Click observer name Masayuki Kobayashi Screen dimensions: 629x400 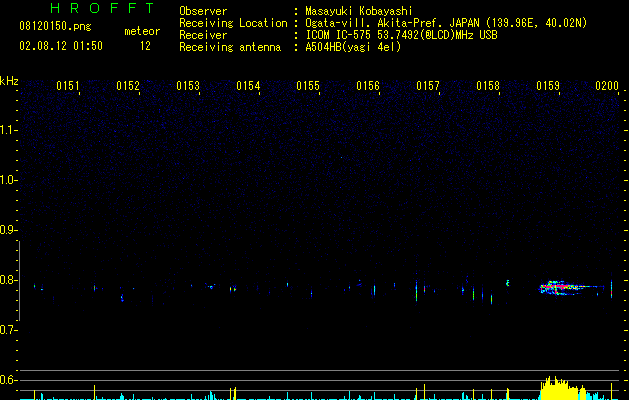tap(359, 11)
